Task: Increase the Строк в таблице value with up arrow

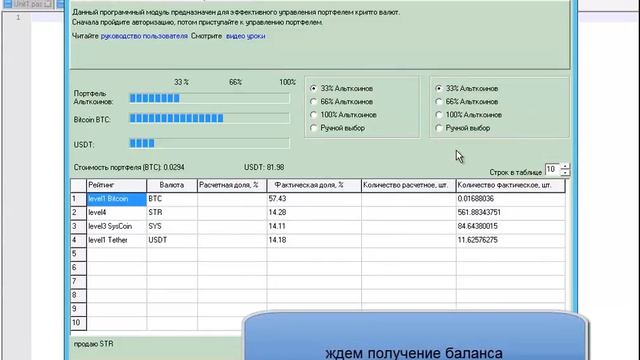Action: pyautogui.click(x=565, y=166)
